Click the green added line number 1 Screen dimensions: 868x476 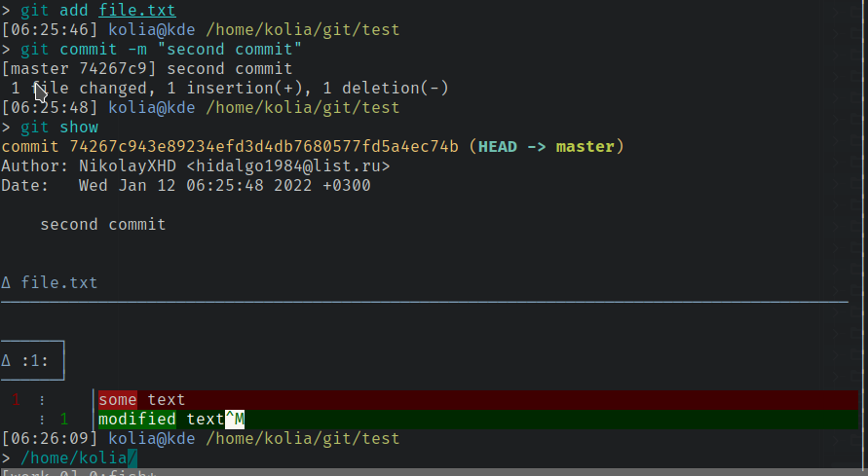(x=64, y=419)
